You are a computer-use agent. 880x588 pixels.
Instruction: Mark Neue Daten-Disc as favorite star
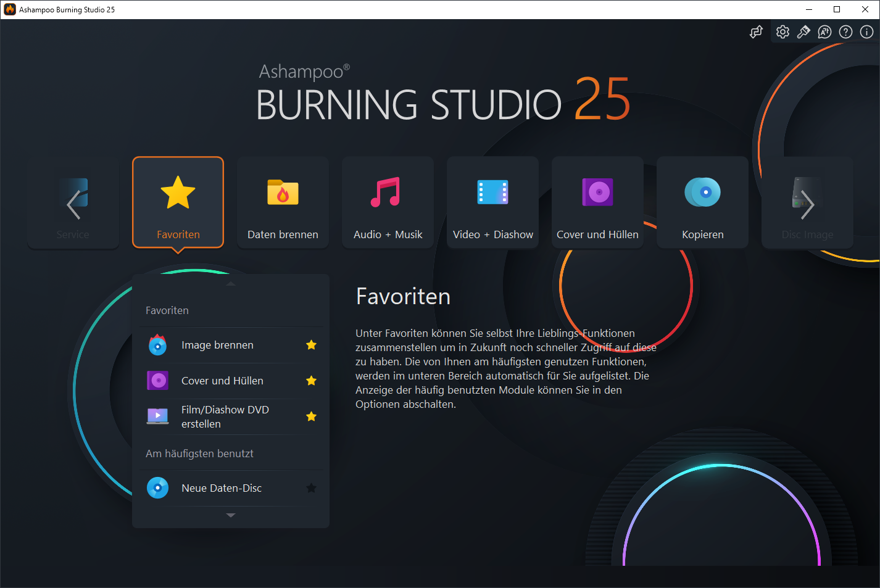[311, 488]
